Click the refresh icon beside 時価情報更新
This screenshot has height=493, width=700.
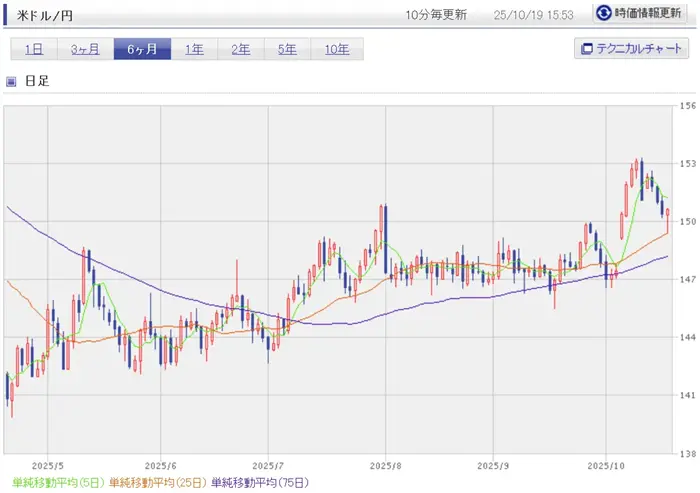coord(605,14)
